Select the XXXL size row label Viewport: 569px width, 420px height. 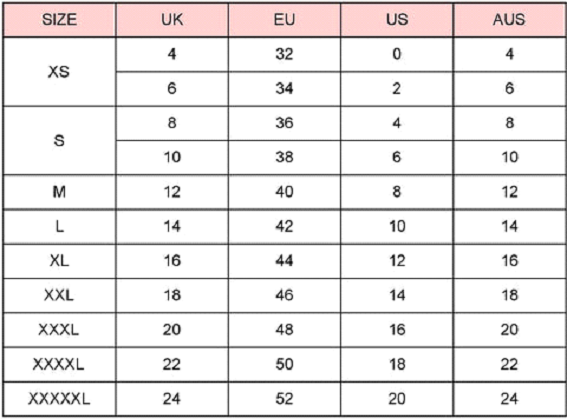(x=60, y=330)
